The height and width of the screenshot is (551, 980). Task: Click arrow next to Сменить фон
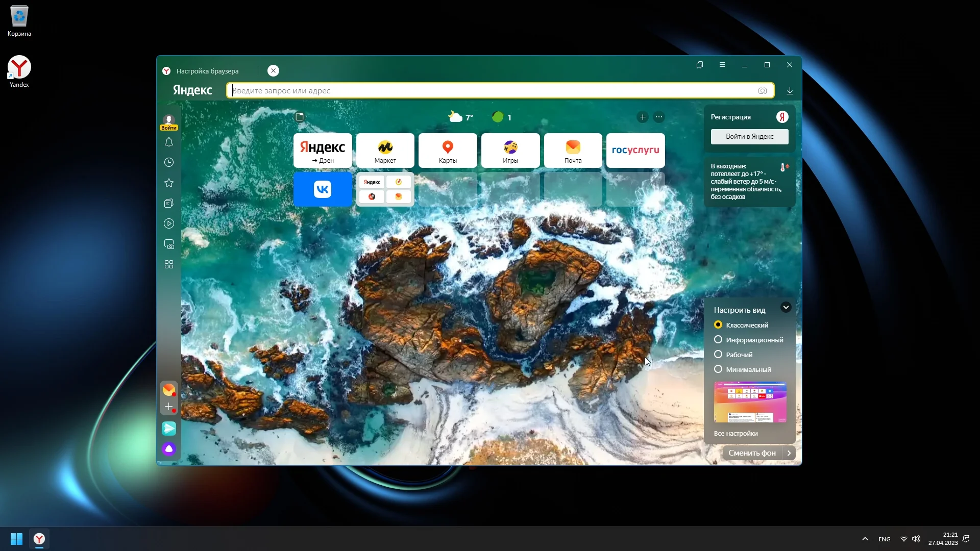[x=789, y=453]
